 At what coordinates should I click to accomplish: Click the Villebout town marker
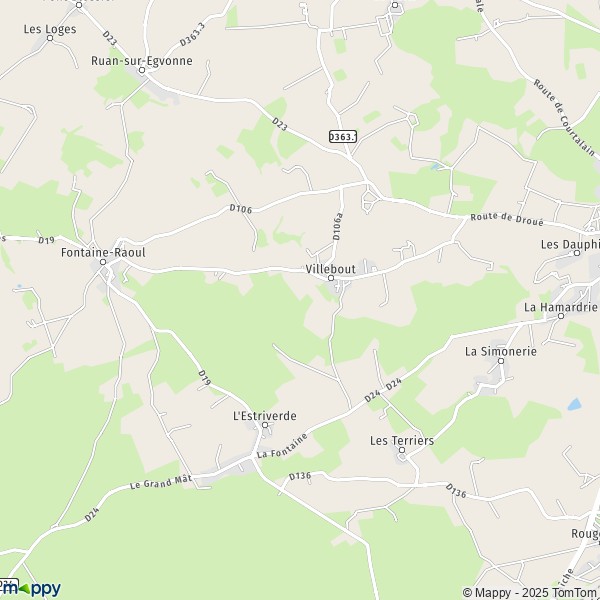(x=331, y=278)
